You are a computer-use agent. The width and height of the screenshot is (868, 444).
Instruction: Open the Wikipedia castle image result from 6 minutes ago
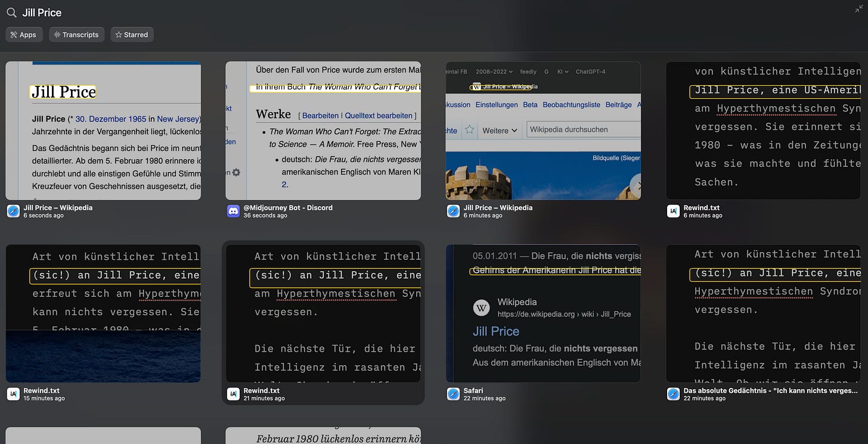click(x=543, y=131)
